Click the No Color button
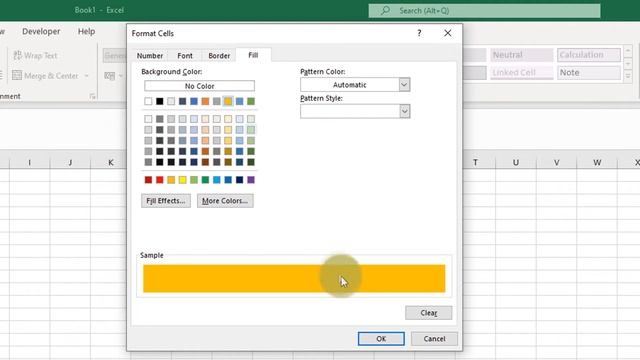 199,86
